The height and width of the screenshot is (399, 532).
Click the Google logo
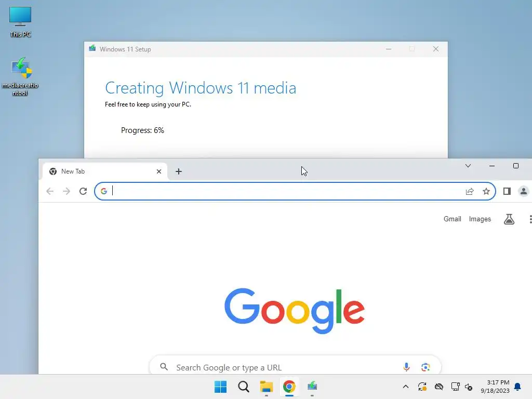coord(295,311)
